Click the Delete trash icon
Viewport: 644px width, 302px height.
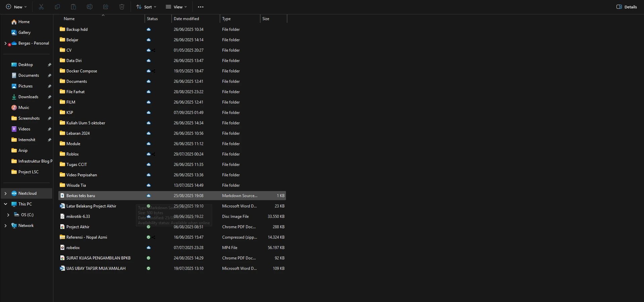click(122, 7)
